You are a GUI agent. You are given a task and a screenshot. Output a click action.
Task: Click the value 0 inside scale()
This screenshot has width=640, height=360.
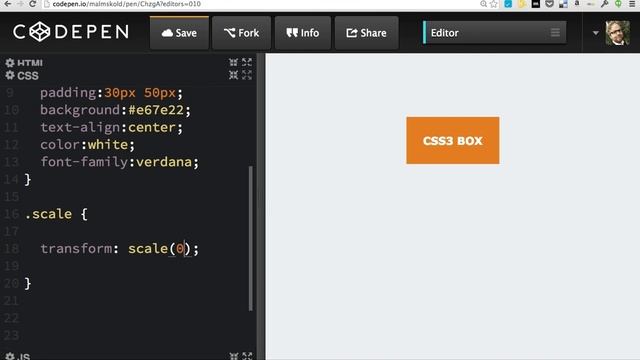(180, 249)
